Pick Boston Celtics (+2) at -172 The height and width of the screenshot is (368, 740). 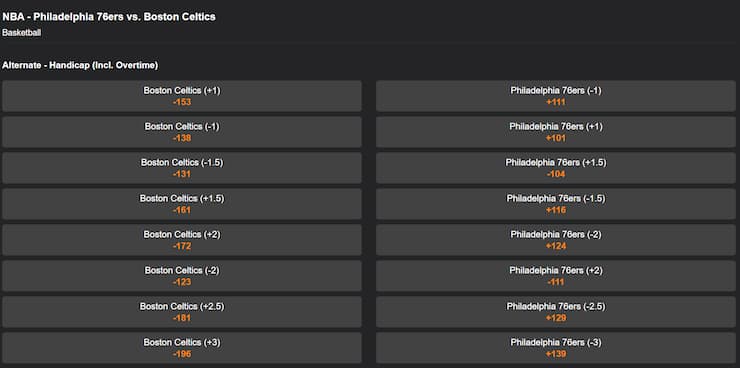(x=182, y=240)
